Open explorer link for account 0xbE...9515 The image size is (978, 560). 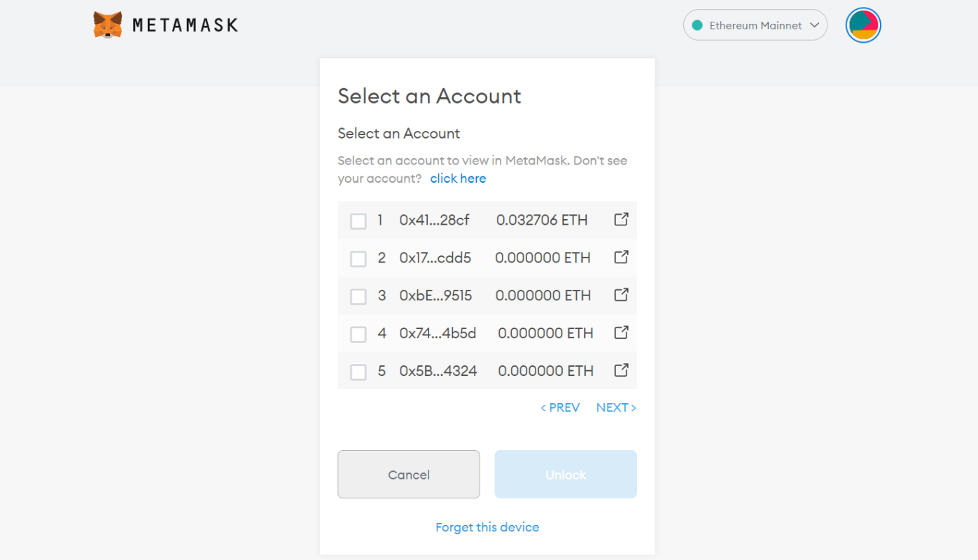(x=621, y=295)
